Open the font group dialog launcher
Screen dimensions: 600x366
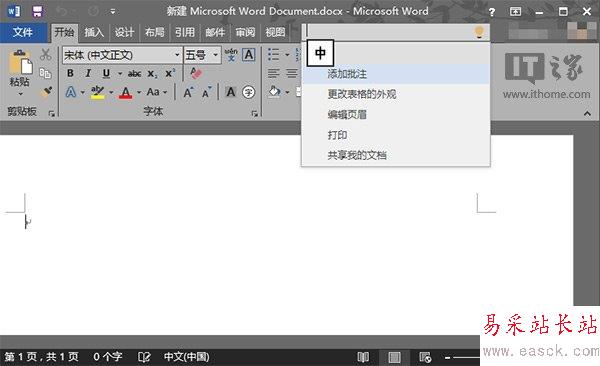tap(254, 113)
